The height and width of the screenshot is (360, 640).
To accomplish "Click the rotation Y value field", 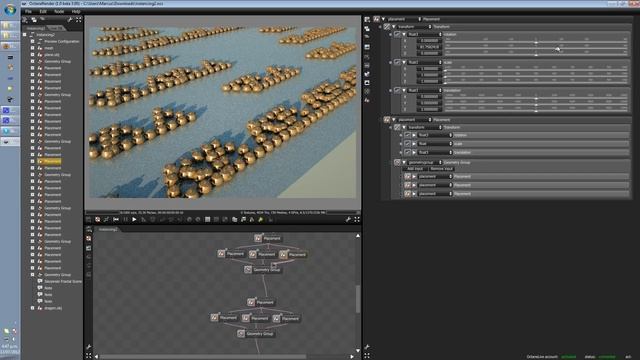I will [429, 47].
